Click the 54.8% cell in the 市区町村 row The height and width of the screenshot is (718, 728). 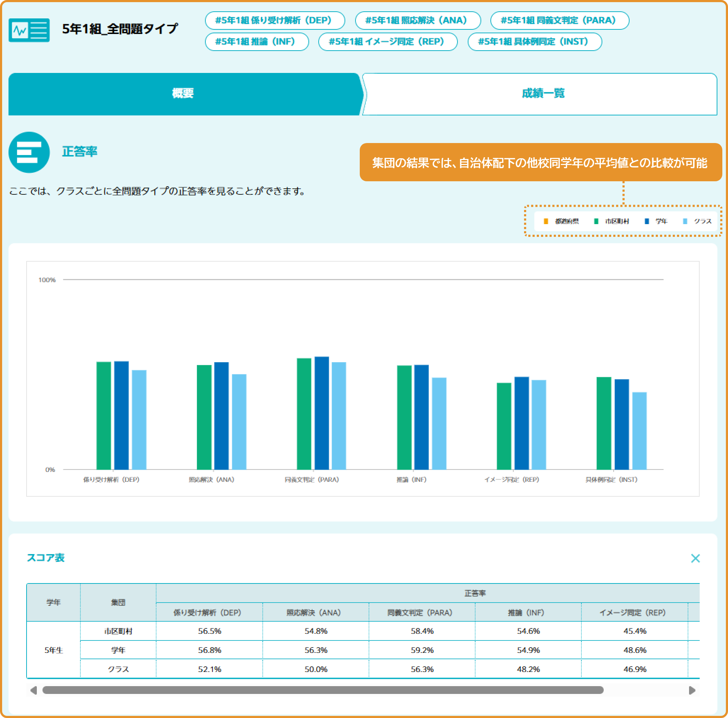(x=315, y=631)
